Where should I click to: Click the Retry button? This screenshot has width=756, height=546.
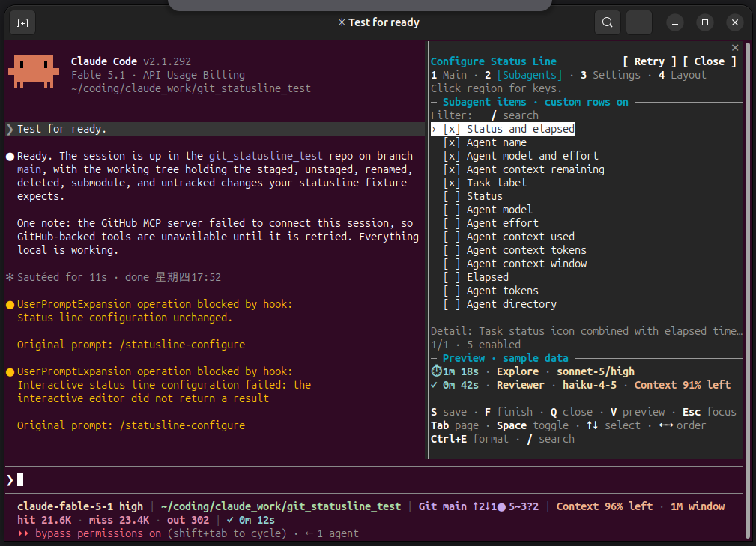point(650,61)
